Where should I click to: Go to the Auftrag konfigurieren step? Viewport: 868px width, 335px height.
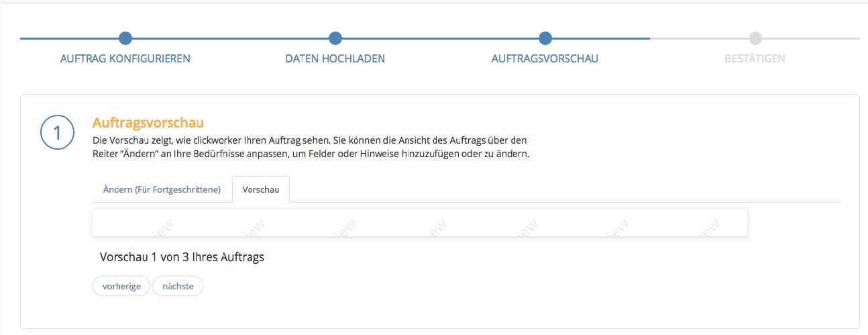[125, 58]
